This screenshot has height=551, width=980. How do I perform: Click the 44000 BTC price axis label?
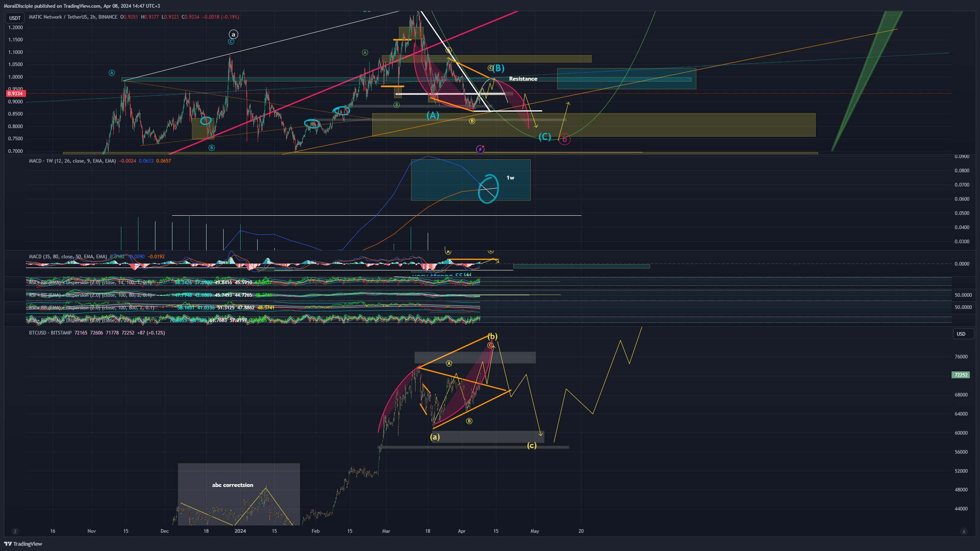click(x=961, y=509)
